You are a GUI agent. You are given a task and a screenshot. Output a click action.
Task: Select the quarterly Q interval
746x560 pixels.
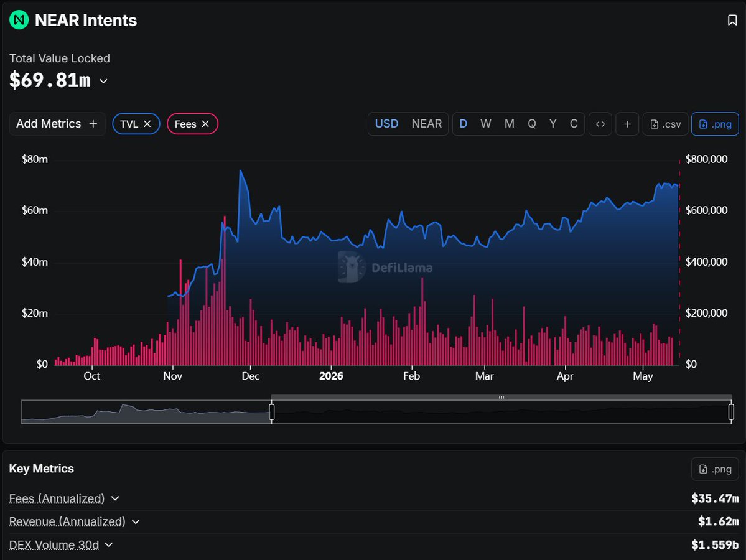[x=532, y=124]
